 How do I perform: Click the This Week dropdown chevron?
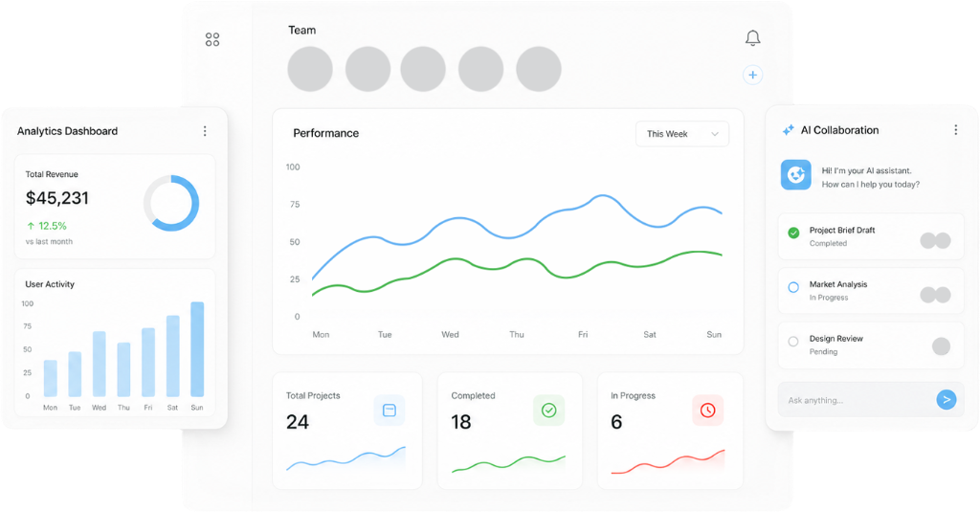[x=714, y=134]
